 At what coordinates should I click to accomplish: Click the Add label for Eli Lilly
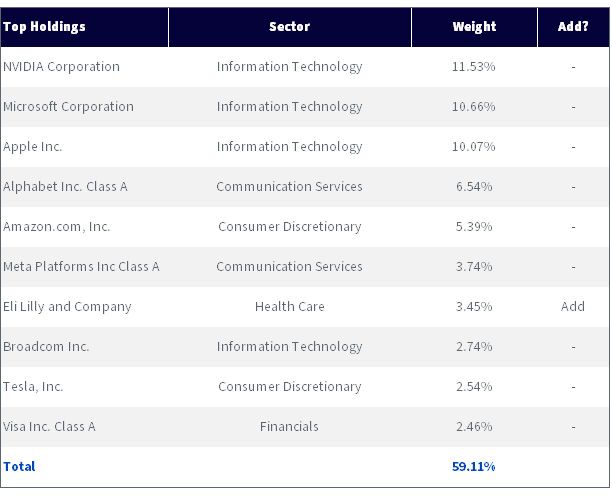coord(573,306)
